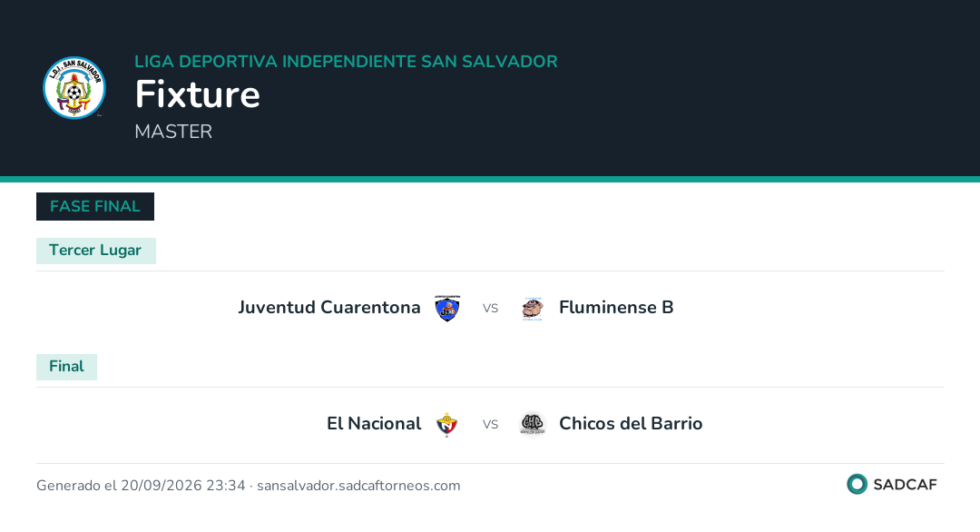
Task: Open the El Nacional team name
Action: tap(374, 424)
